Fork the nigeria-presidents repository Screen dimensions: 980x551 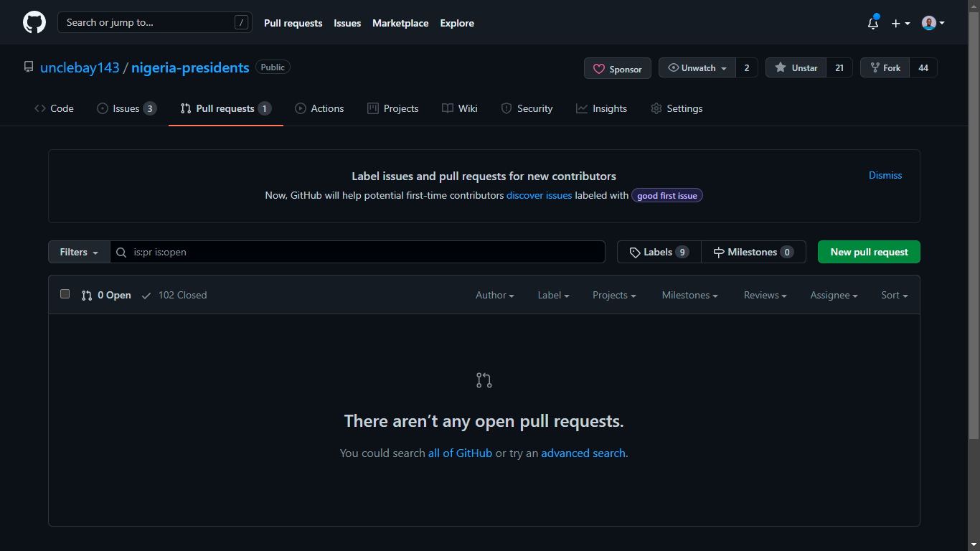[885, 67]
